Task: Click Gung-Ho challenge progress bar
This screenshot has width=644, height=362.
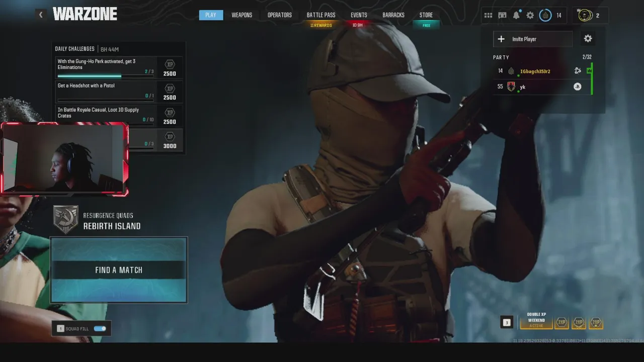Action: tap(106, 76)
